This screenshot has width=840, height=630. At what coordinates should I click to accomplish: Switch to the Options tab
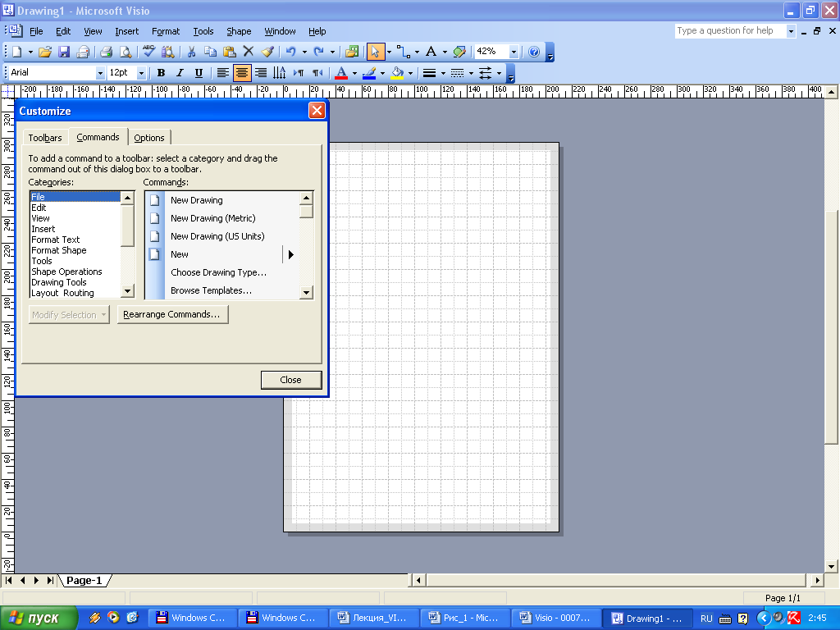[x=149, y=138]
